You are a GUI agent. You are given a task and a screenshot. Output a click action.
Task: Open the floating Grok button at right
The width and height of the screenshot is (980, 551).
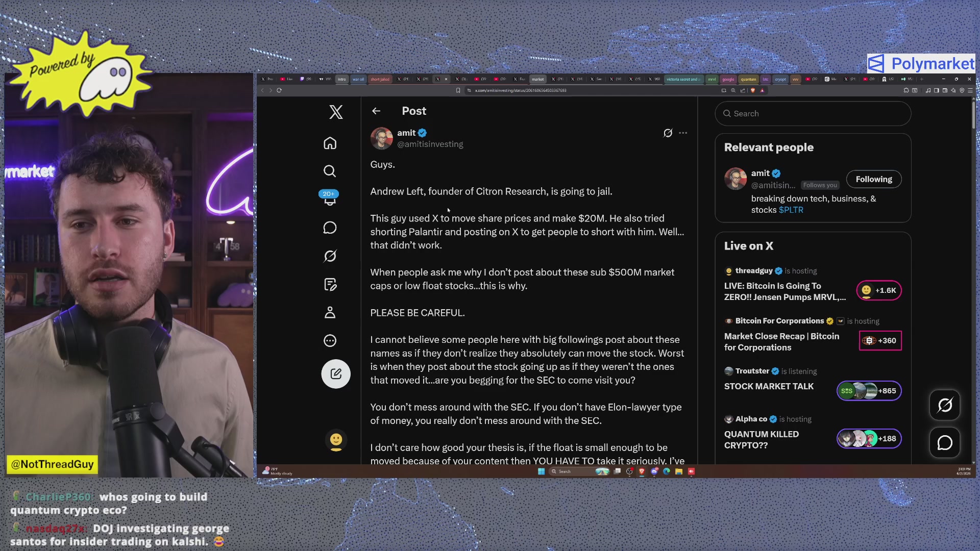(945, 405)
